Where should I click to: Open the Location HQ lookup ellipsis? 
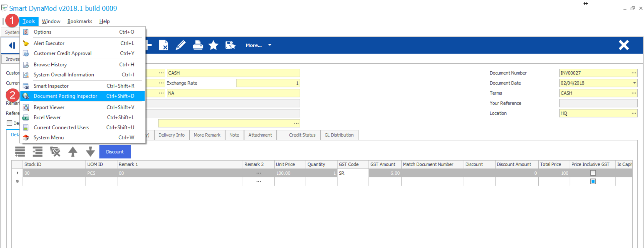(634, 113)
